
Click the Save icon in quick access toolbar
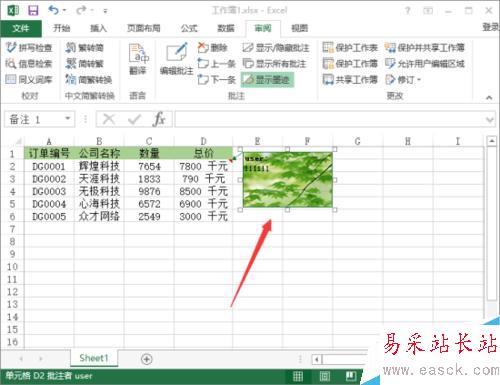33,11
